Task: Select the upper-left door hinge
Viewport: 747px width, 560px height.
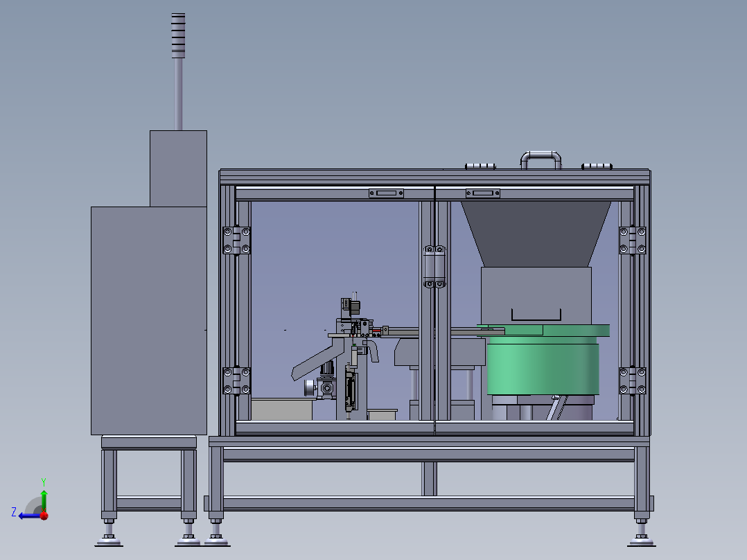Action: pyautogui.click(x=237, y=240)
